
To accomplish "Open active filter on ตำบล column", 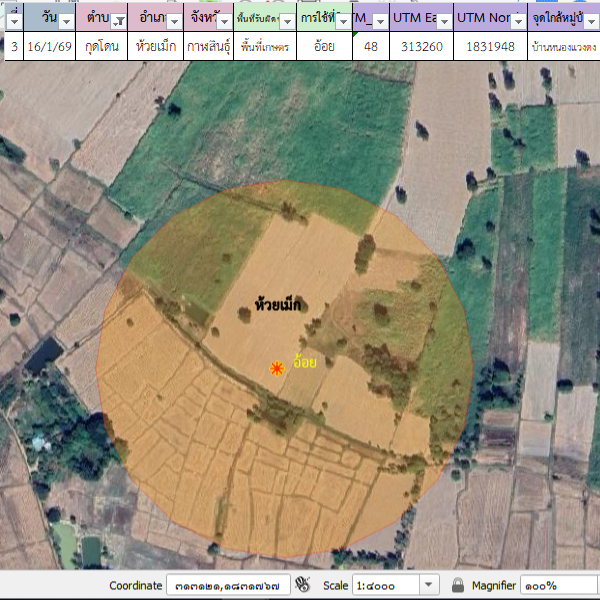I will coord(119,21).
